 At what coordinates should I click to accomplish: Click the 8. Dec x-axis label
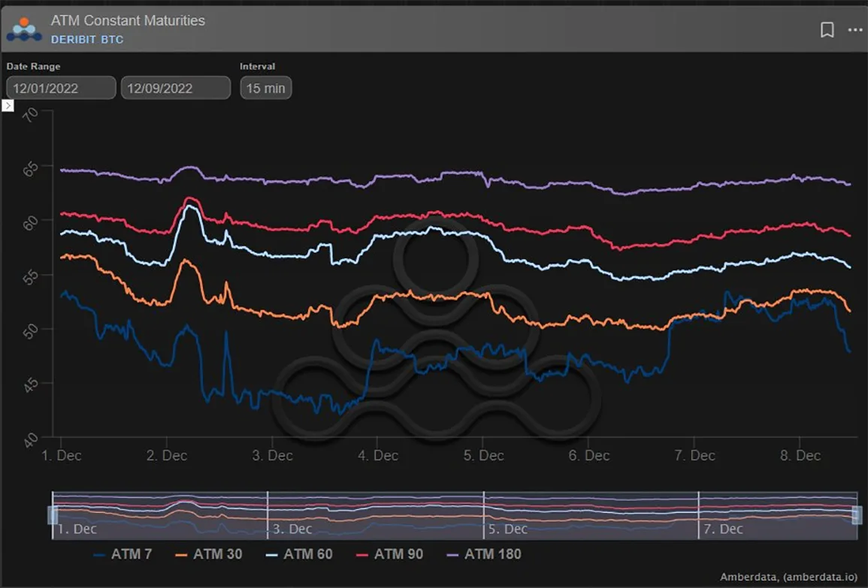(x=800, y=456)
